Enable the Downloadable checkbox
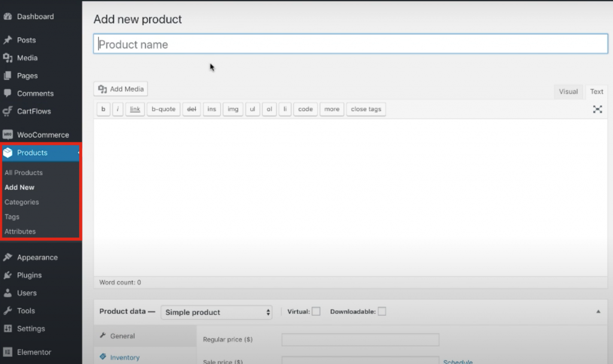 click(382, 311)
